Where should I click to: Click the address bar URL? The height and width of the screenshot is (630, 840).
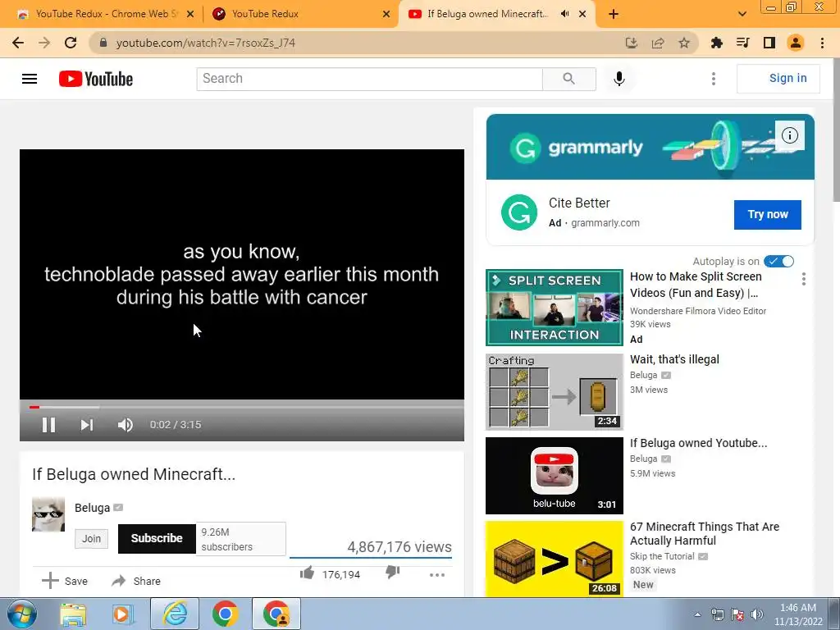click(x=206, y=43)
